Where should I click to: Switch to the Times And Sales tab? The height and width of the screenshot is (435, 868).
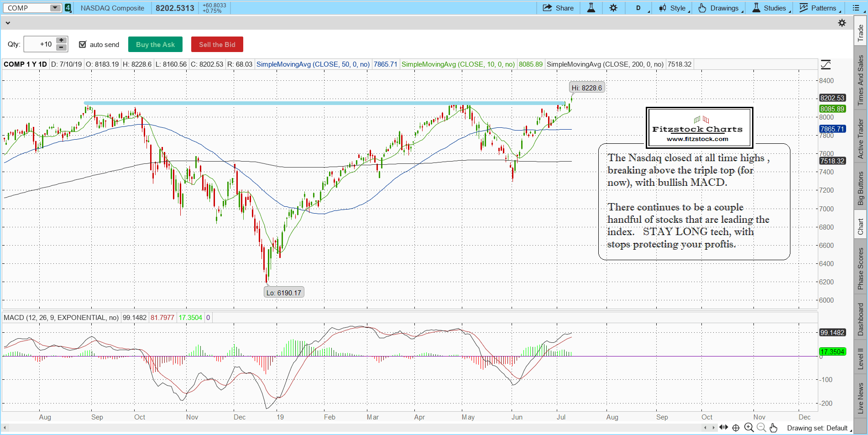(861, 80)
